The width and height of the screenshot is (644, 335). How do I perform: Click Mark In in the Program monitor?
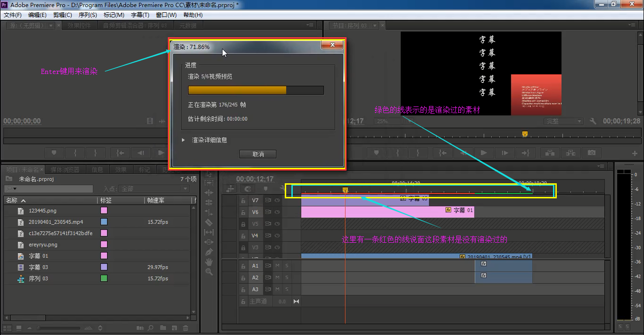click(x=397, y=153)
